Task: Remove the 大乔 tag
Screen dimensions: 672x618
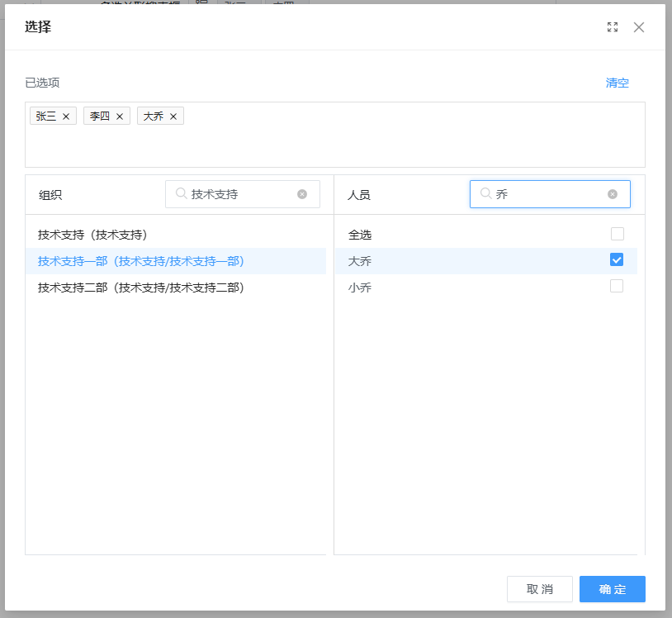Action: 173,116
